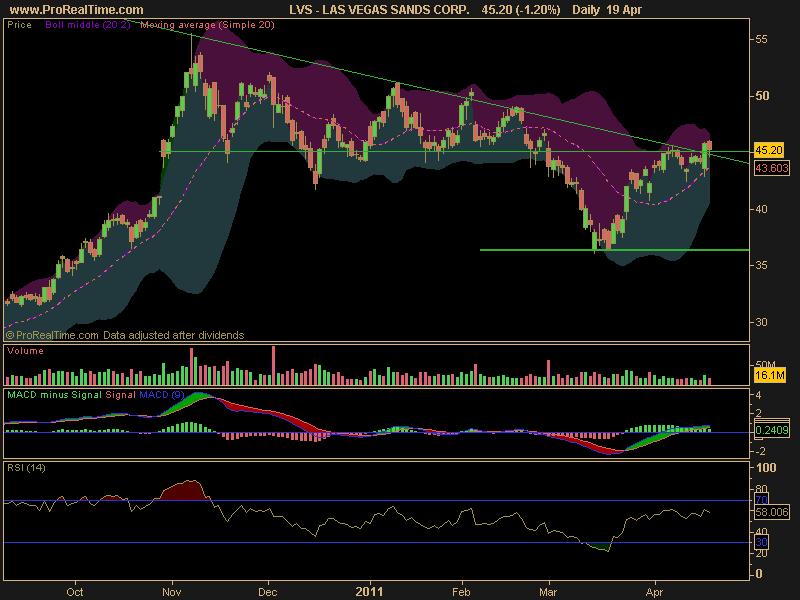This screenshot has width=800, height=600.
Task: Click the Boll middle (20 2) indicator label
Action: click(88, 25)
